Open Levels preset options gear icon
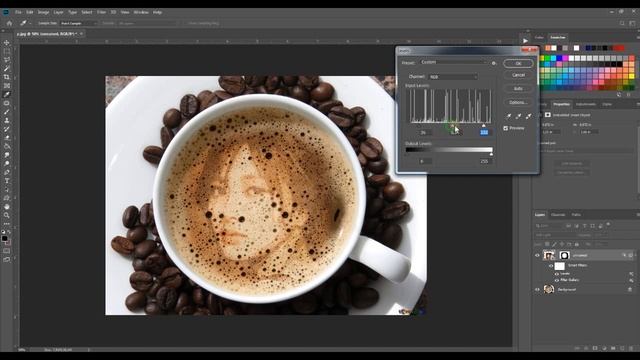The image size is (640, 360). click(x=494, y=63)
